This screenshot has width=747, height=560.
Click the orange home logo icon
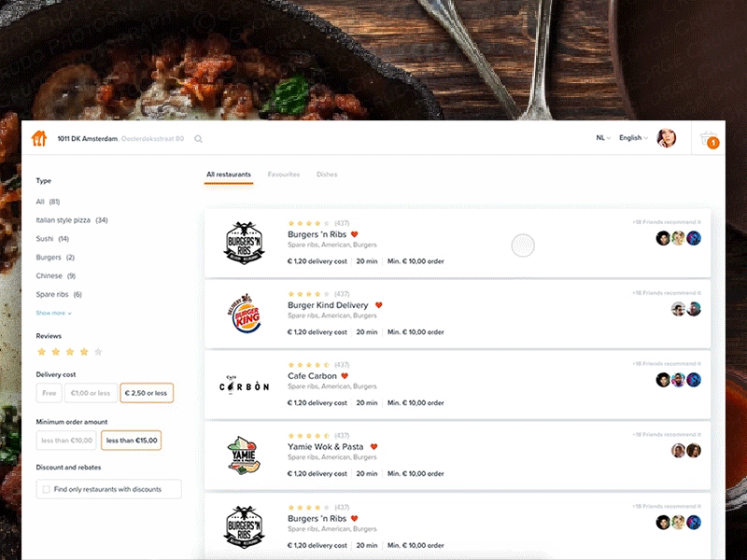tap(39, 138)
